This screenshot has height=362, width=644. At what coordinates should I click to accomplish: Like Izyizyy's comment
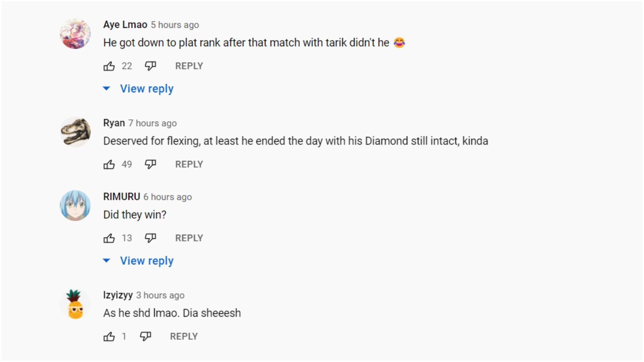pyautogui.click(x=109, y=336)
